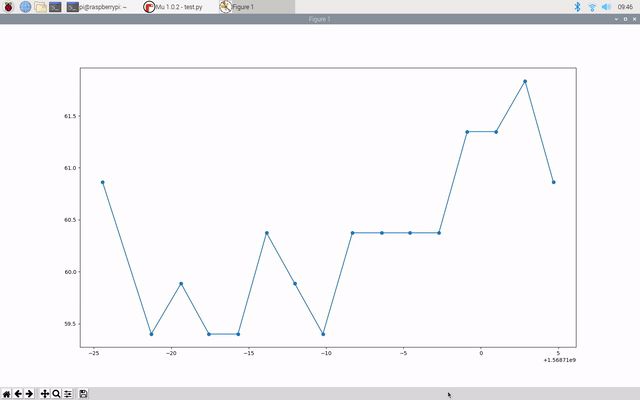
Task: Select the Pan axes tool
Action: (x=45, y=394)
